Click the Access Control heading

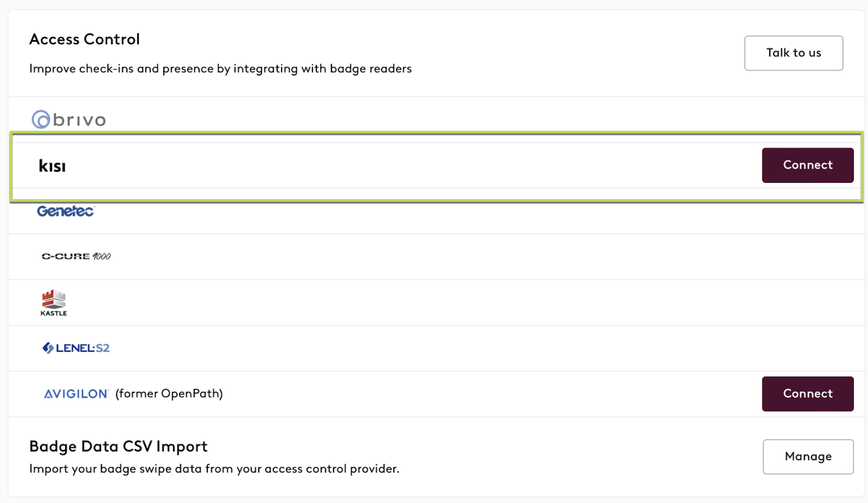coord(84,39)
